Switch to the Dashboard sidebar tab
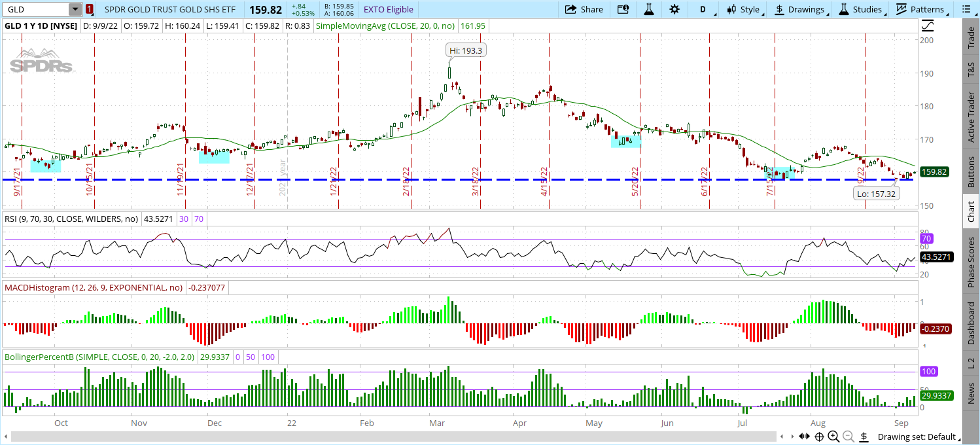The image size is (980, 445). pyautogui.click(x=971, y=323)
